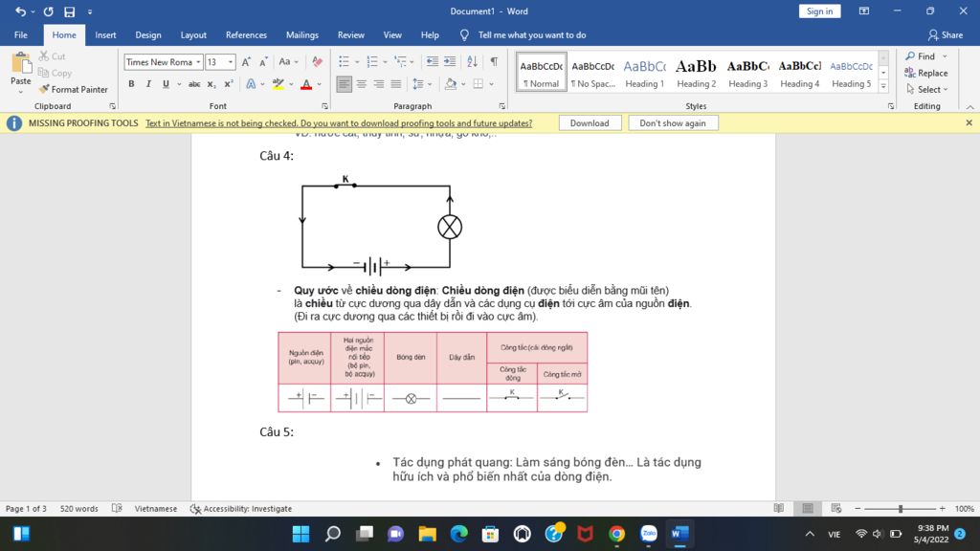Click the Save disk icon
Screen dimensions: 980x551
point(69,11)
